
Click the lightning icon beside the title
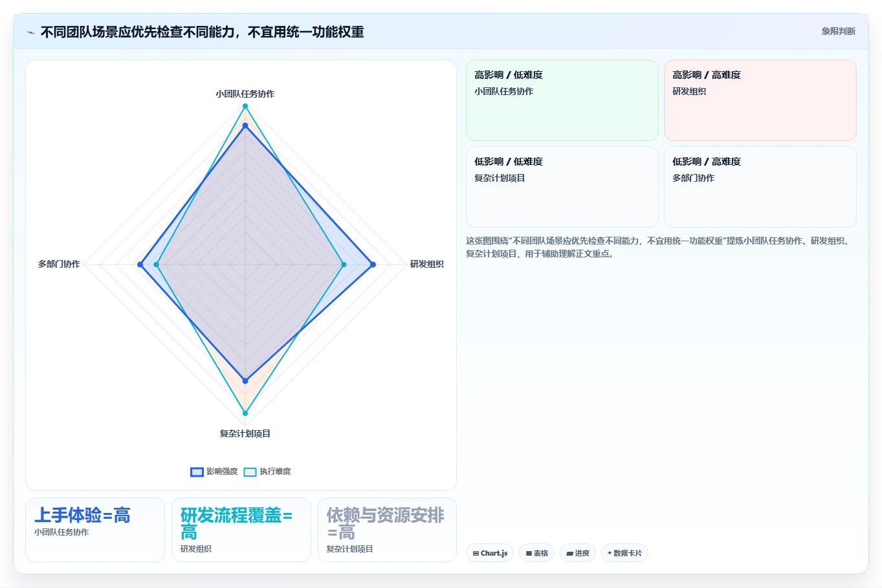[x=30, y=32]
